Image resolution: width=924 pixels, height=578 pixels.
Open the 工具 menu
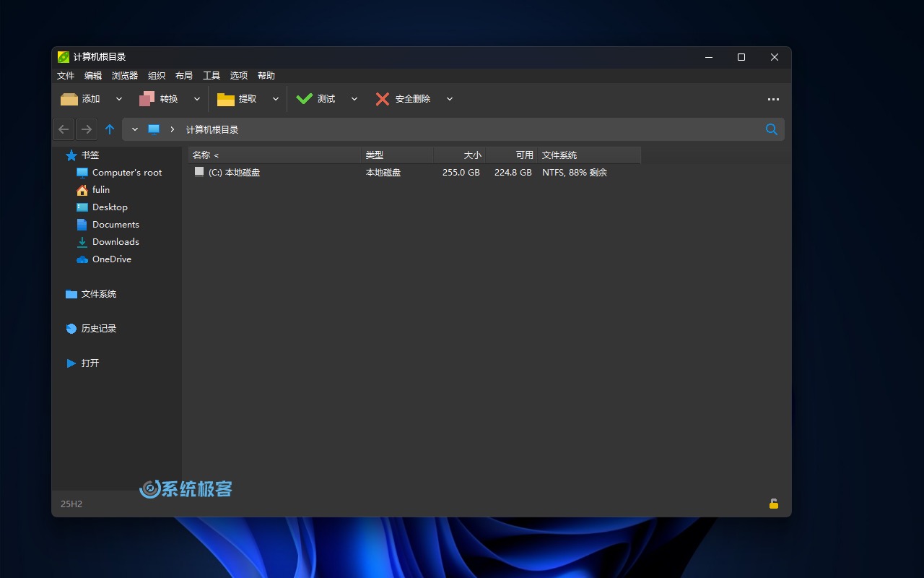pos(212,75)
